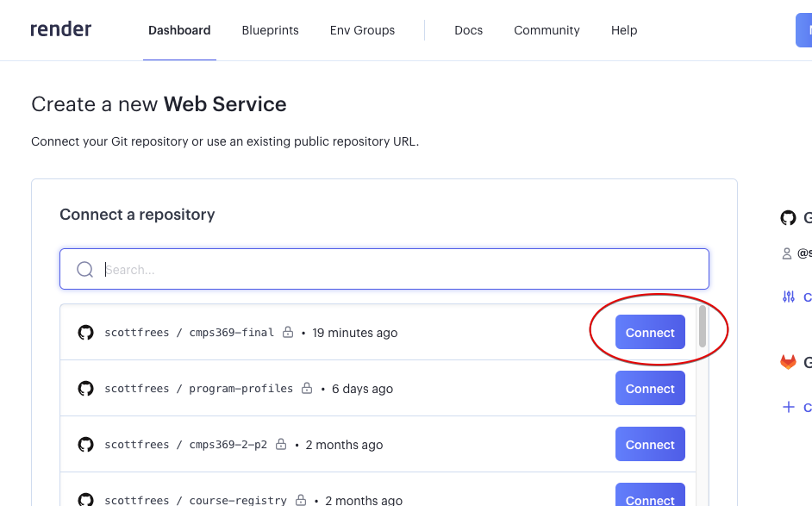
Task: Visit the Community page link
Action: [547, 30]
